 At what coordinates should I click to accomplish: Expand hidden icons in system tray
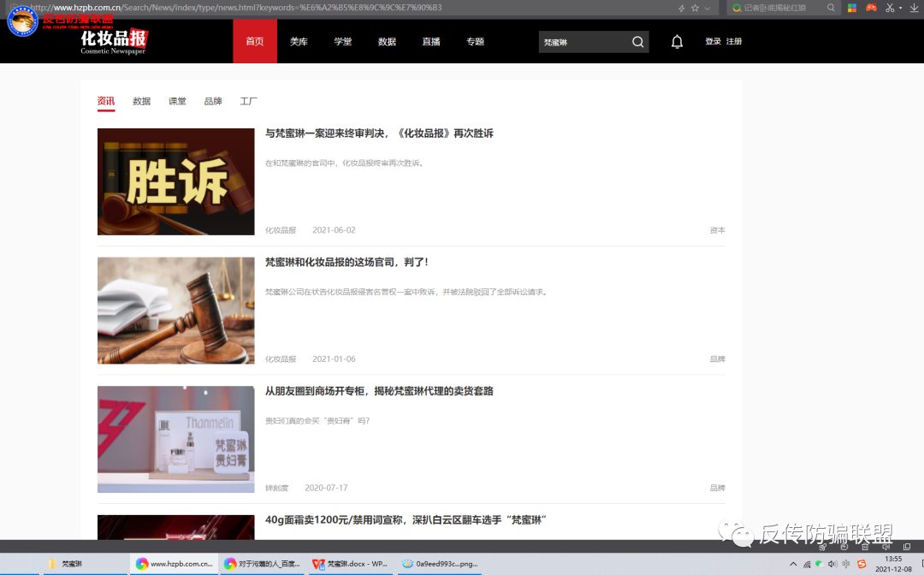pyautogui.click(x=793, y=564)
